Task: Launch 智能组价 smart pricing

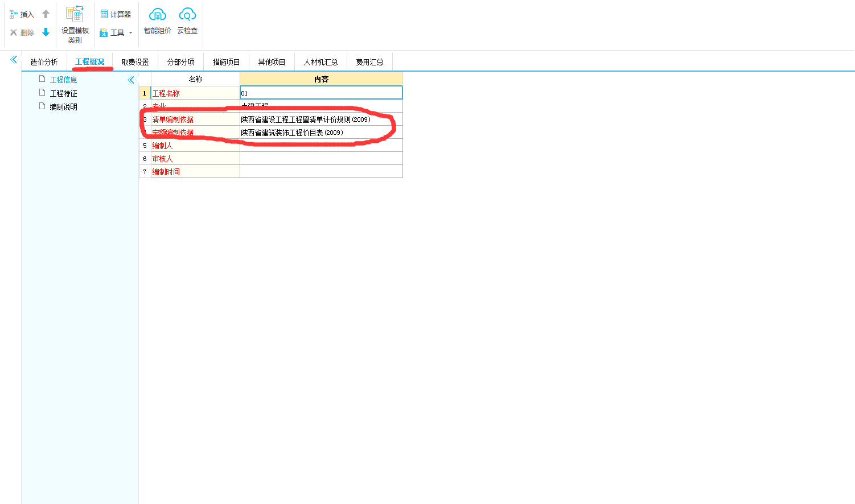Action: pos(158,22)
